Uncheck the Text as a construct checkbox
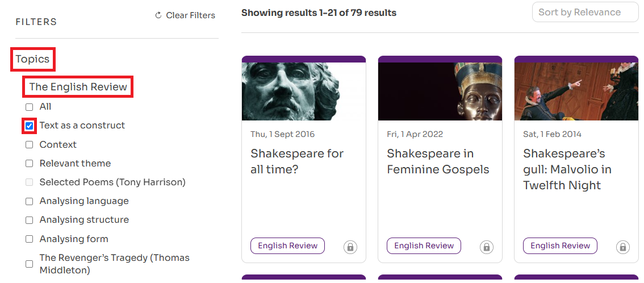 pyautogui.click(x=30, y=126)
